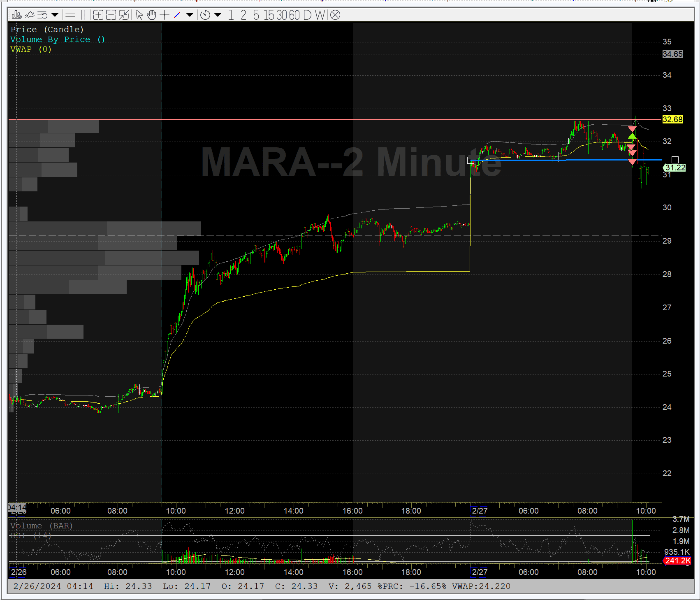The height and width of the screenshot is (600, 700).
Task: Click the red 241.2K volume label
Action: (x=677, y=560)
